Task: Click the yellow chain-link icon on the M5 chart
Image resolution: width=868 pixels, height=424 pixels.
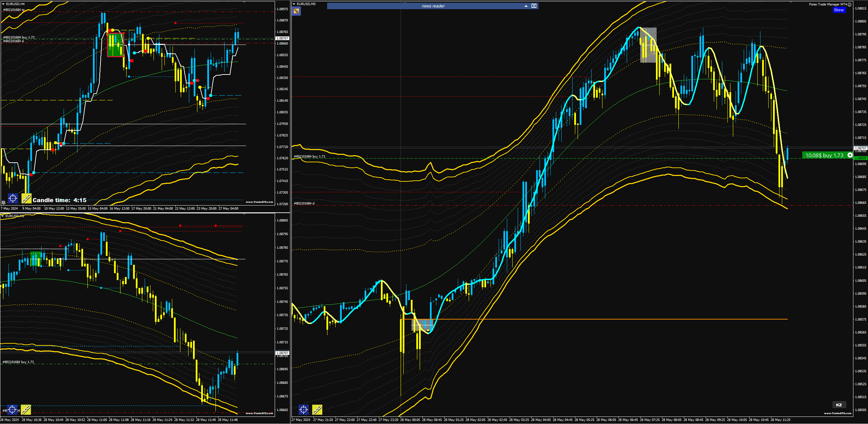Action: pyautogui.click(x=317, y=409)
